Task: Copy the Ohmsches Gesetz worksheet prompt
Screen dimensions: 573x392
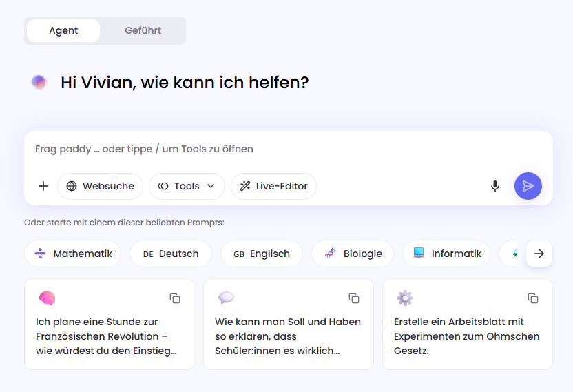Action: (x=533, y=298)
